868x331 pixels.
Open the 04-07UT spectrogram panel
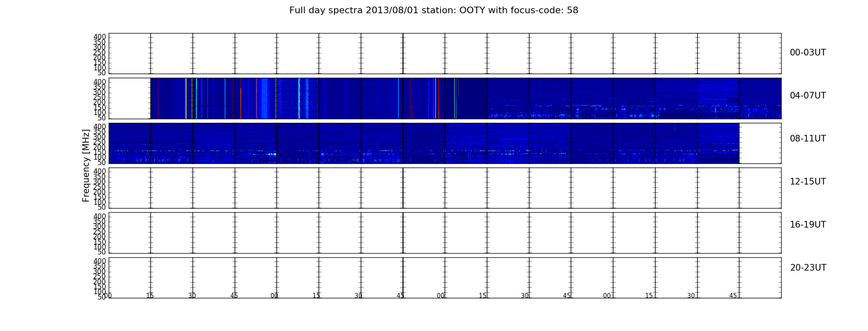[x=445, y=98]
